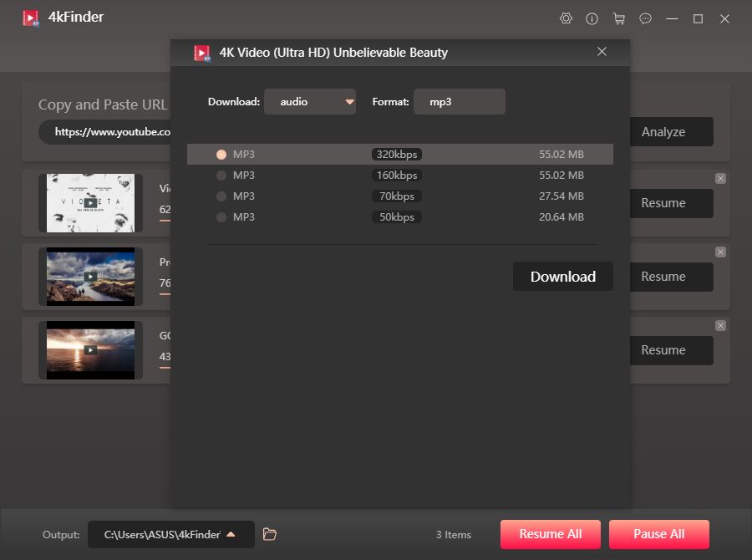This screenshot has width=752, height=560.
Task: Click the 70kbps bitrate badge
Action: click(397, 196)
